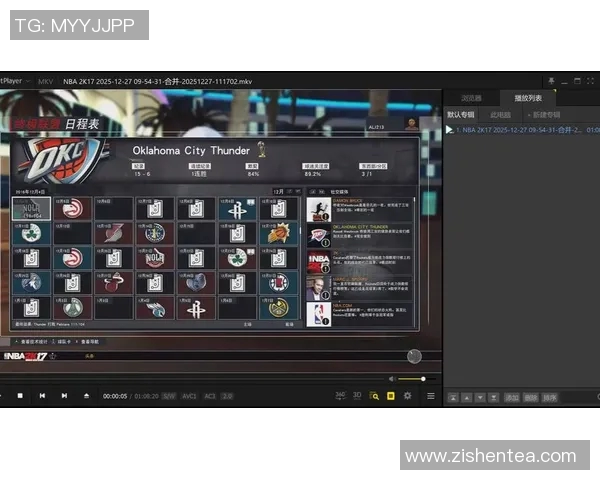
Task: Click the eject/open file icon
Action: tap(85, 396)
